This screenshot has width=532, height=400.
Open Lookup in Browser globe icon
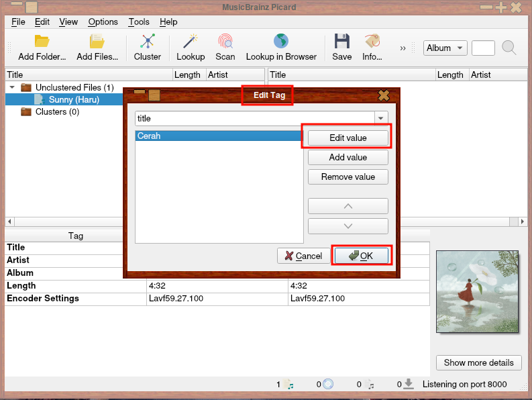[x=280, y=42]
